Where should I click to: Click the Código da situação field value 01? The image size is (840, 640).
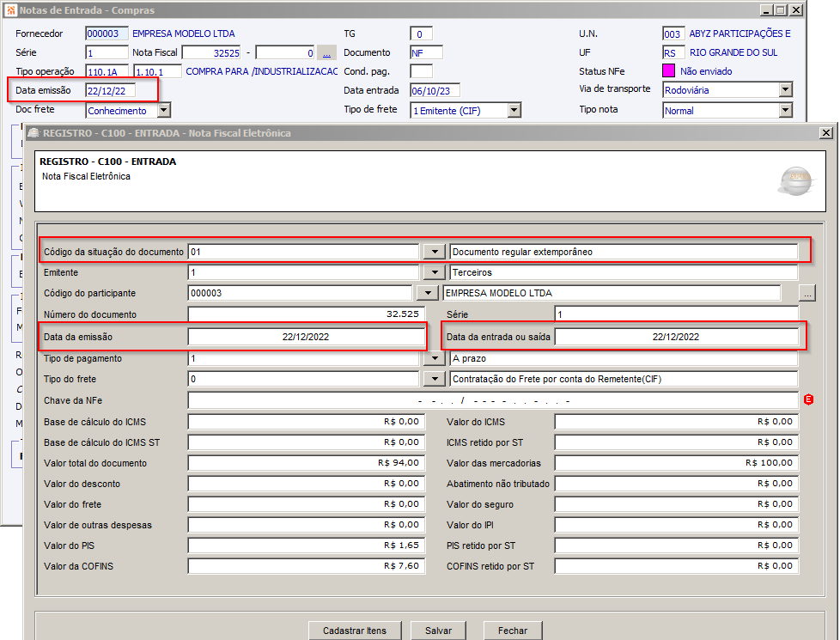pos(303,252)
